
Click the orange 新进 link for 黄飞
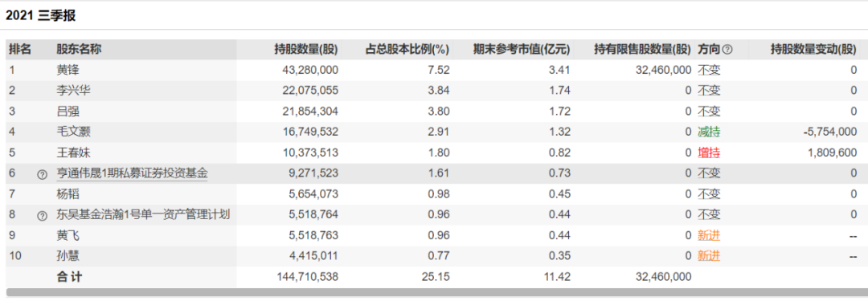click(709, 236)
